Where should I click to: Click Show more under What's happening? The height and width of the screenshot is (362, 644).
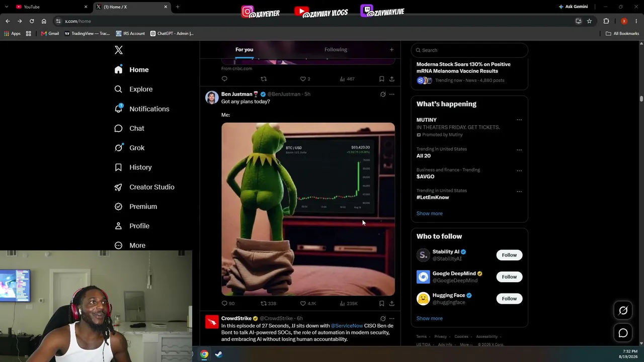click(x=430, y=213)
